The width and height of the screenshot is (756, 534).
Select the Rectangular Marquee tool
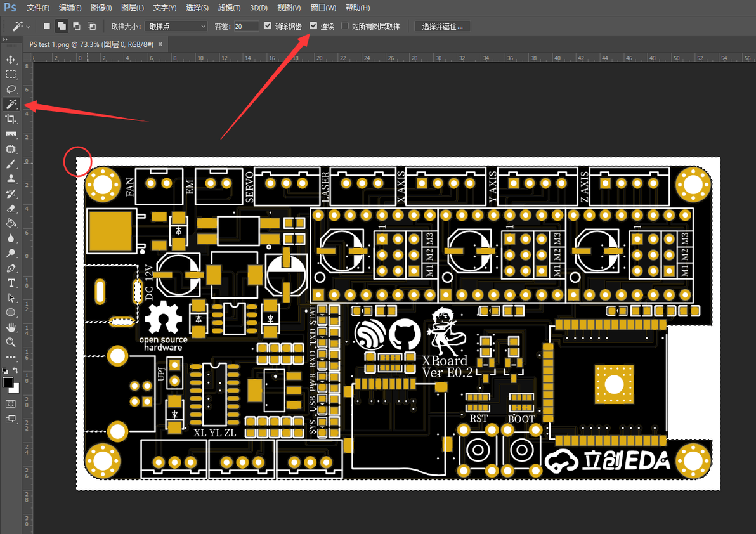point(11,75)
